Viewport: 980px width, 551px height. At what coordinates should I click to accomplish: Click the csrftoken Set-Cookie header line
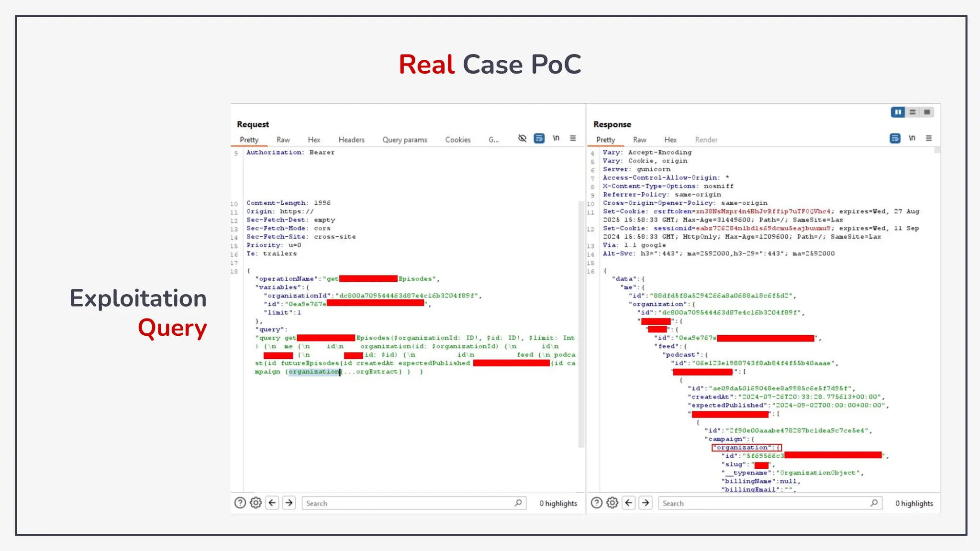pyautogui.click(x=761, y=215)
